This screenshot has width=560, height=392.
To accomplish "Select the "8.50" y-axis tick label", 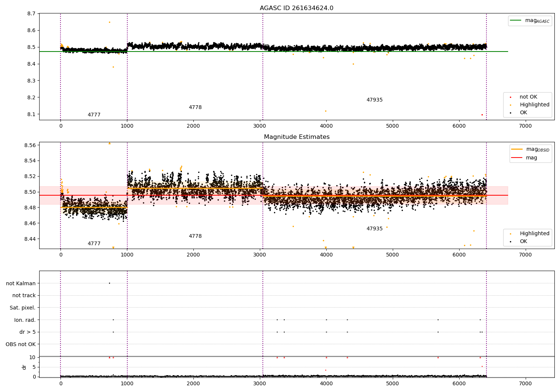I will pos(29,192).
